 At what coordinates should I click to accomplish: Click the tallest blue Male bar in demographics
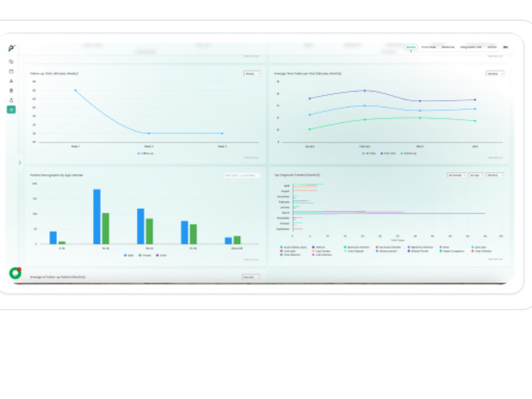click(x=97, y=217)
